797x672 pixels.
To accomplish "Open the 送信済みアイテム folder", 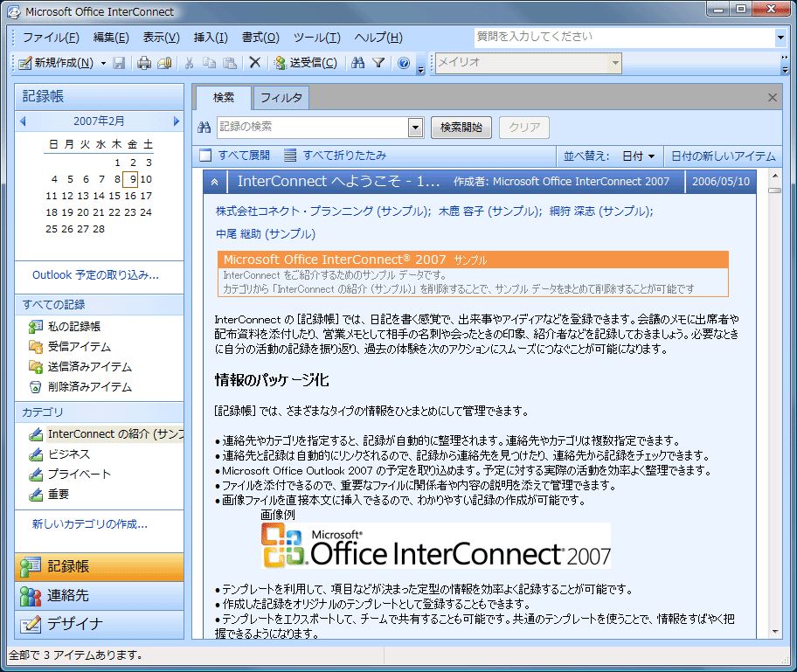I will coord(80,367).
